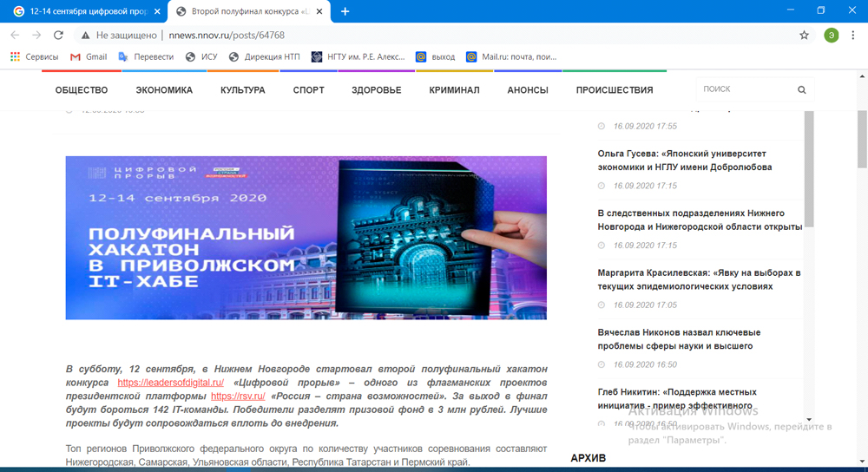This screenshot has height=472, width=868.
Task: Close the 'Второй полуфинал конкурса' tab
Action: click(x=319, y=11)
